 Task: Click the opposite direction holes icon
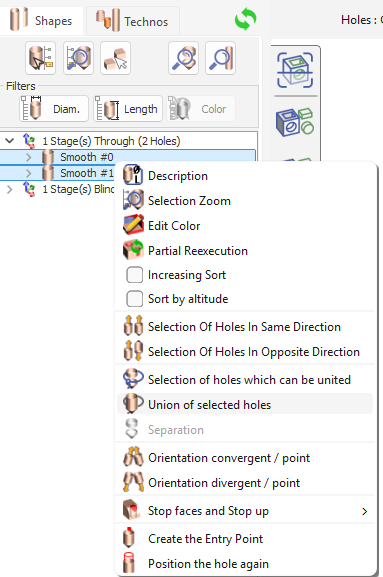[133, 351]
